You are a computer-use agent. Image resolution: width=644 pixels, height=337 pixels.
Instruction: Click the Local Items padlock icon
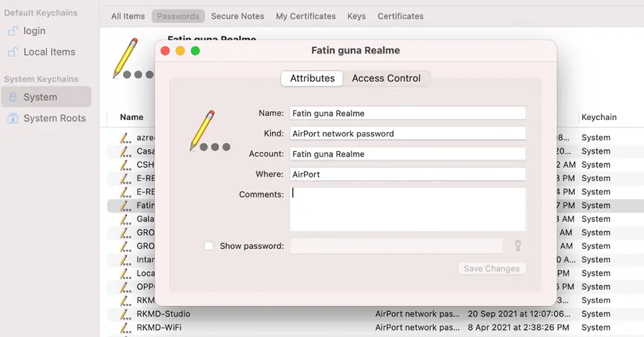(x=13, y=52)
